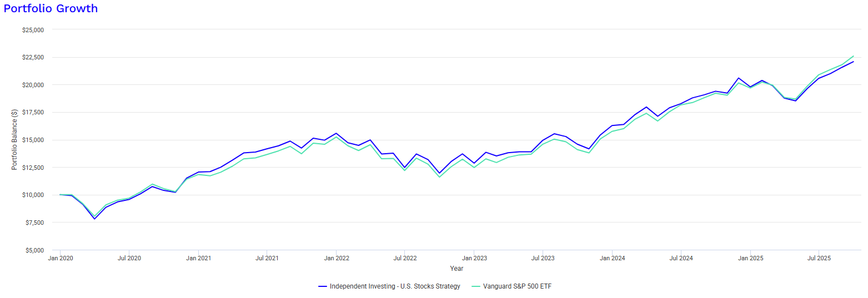Click the blue legend line swatch
This screenshot has height=298, width=868.
point(323,286)
